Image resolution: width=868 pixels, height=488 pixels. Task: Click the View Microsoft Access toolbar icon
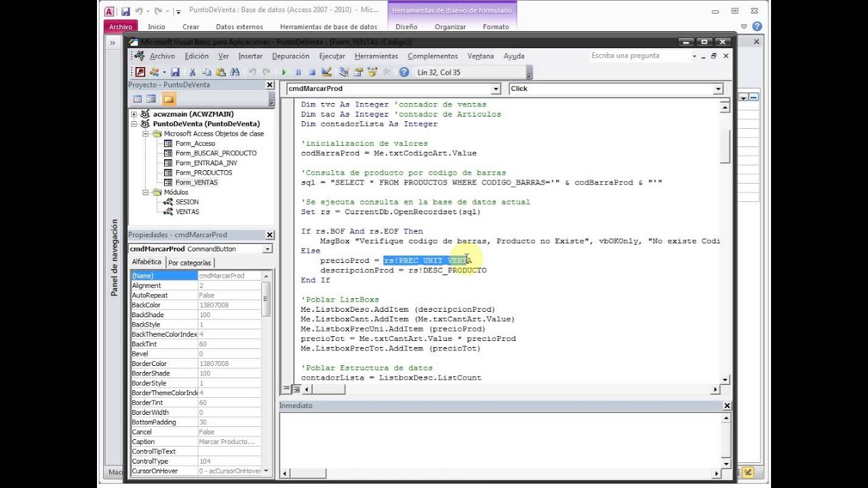click(x=140, y=72)
